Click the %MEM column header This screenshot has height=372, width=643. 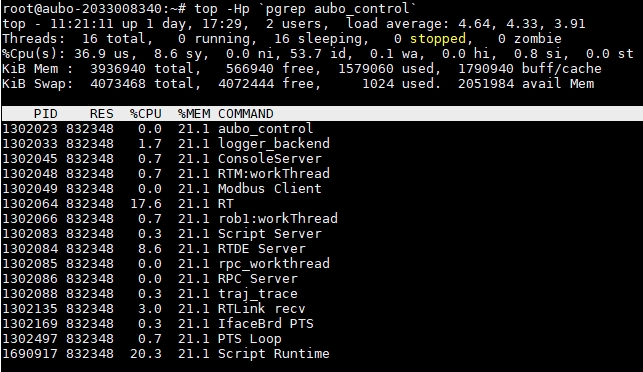click(x=194, y=114)
